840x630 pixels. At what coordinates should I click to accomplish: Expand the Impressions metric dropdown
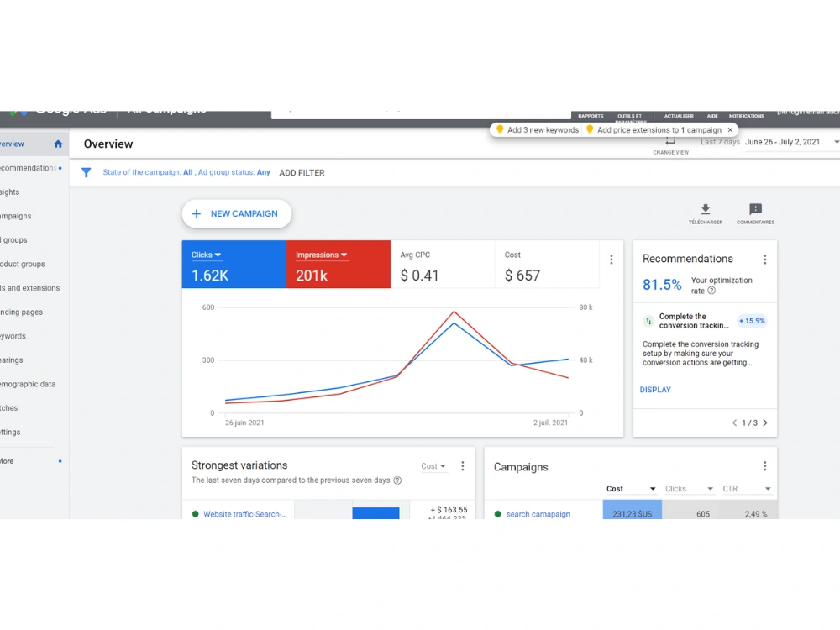tap(322, 255)
